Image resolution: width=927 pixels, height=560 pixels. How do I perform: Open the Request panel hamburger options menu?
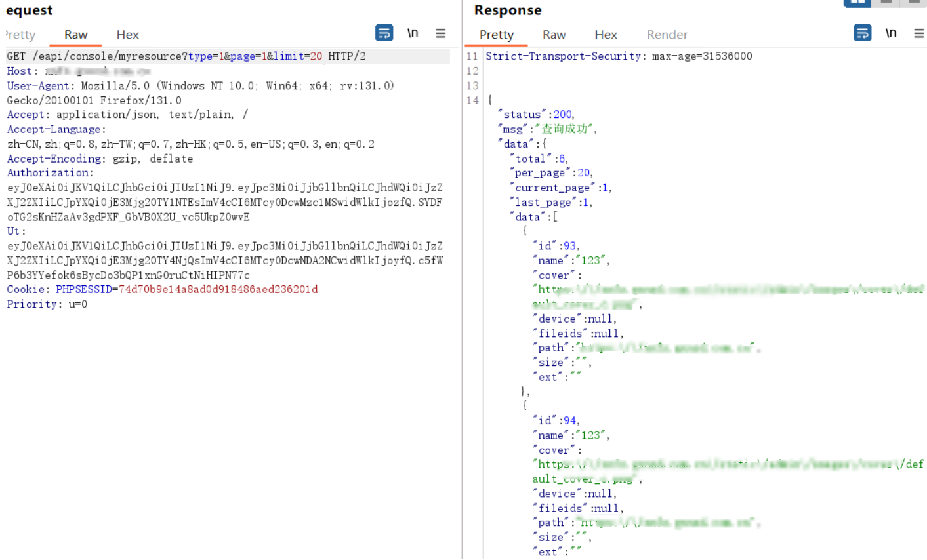(x=441, y=33)
